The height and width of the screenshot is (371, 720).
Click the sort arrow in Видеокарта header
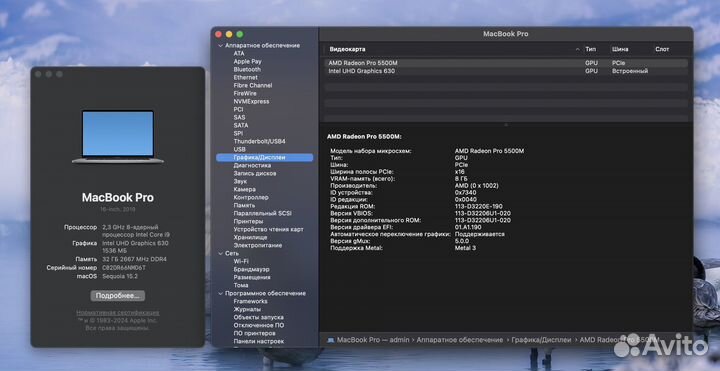pyautogui.click(x=577, y=49)
